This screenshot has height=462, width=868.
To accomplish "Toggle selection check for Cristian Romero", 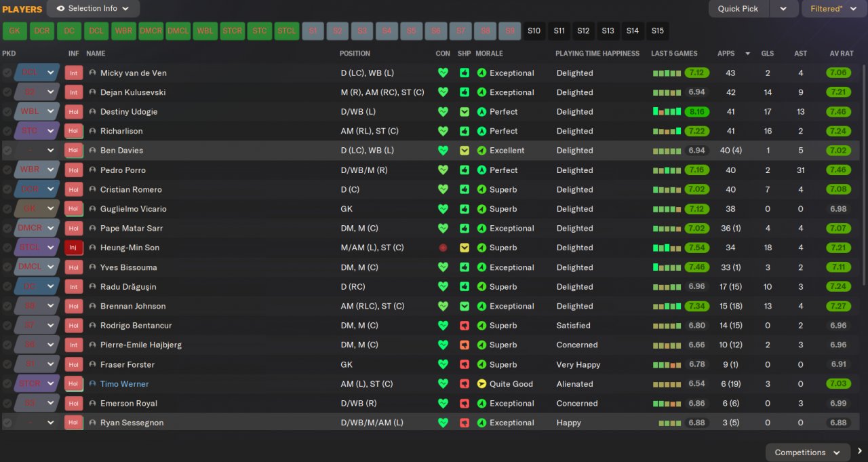I will 7,189.
